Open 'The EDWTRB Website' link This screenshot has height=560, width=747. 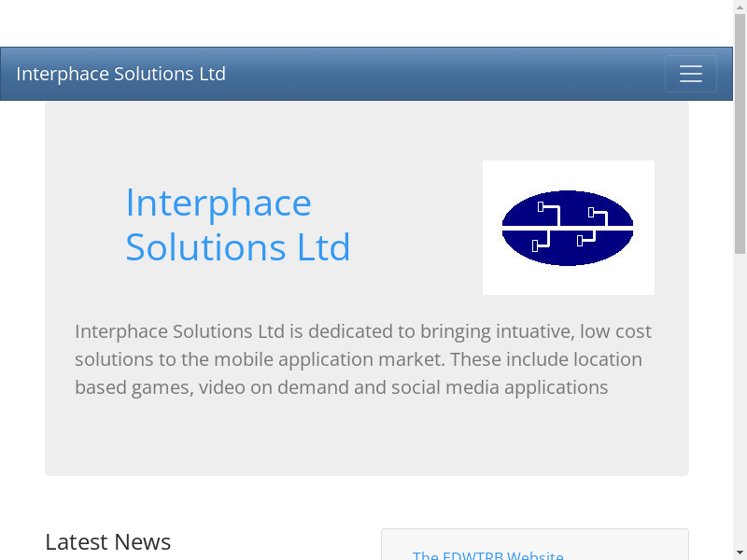(x=487, y=556)
